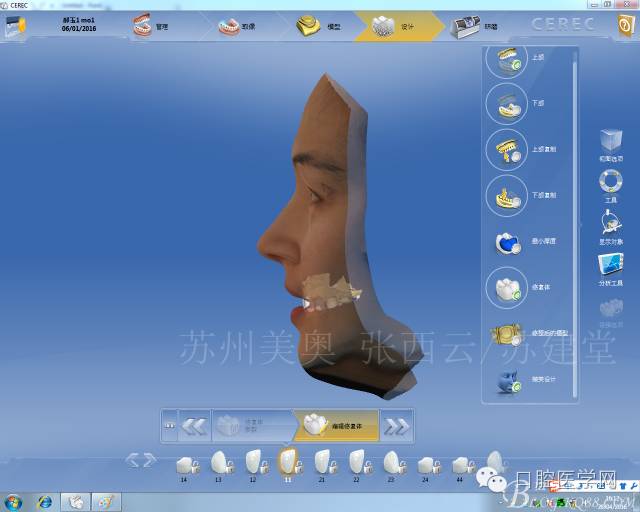This screenshot has width=640, height=512.
Task: Click the previous step double-arrow button
Action: [x=194, y=427]
